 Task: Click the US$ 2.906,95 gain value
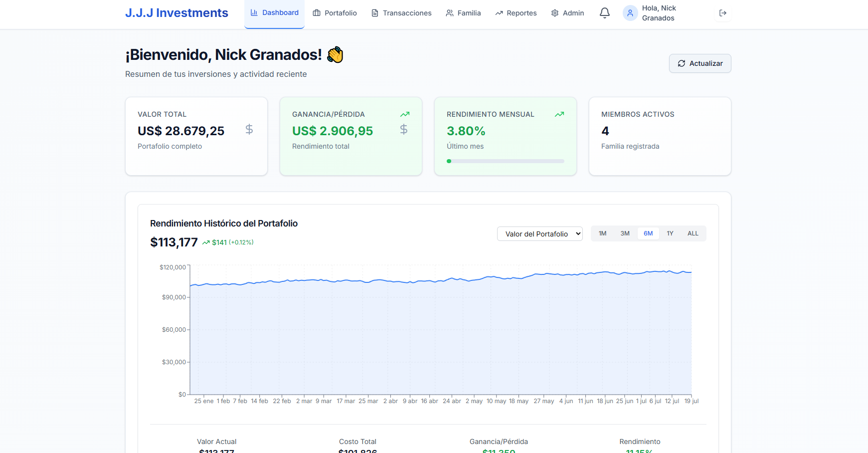pyautogui.click(x=333, y=131)
